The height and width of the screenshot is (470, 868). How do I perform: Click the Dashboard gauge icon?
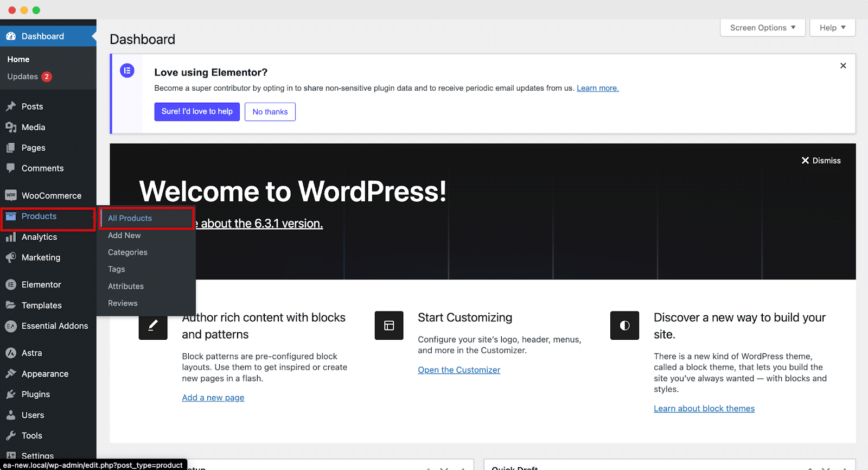pos(11,36)
